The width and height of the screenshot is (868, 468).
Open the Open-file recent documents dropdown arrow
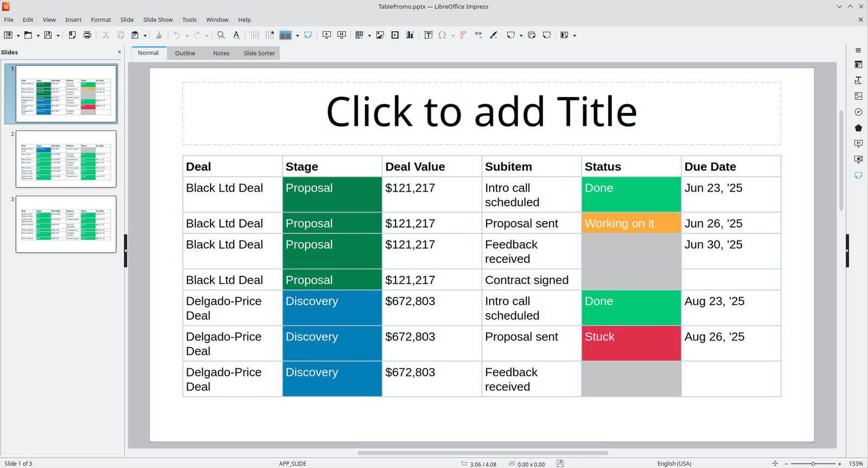click(38, 35)
